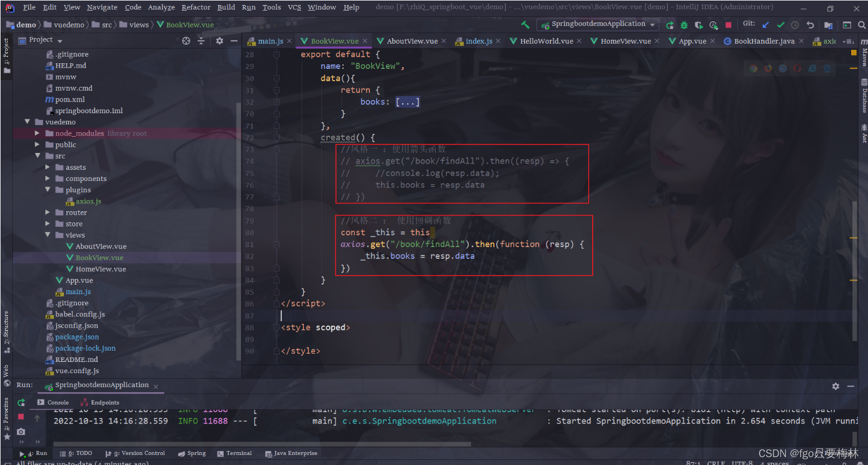
Task: Open the Spring tool window
Action: click(192, 453)
